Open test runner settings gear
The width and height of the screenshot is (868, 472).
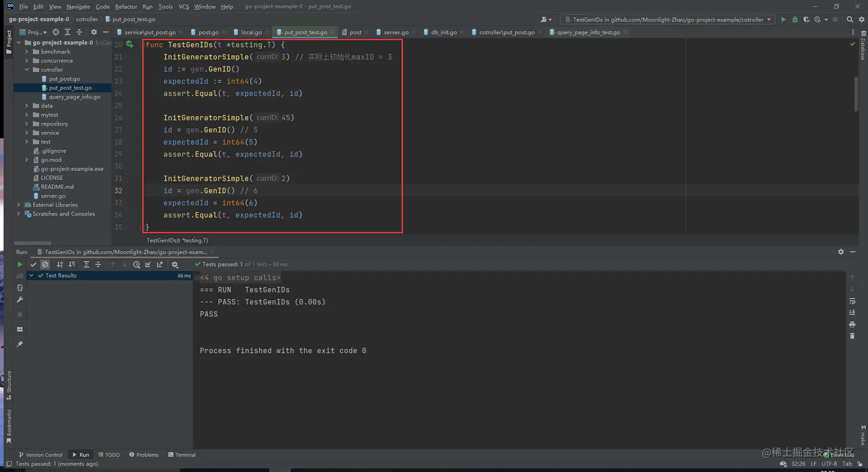tap(175, 265)
